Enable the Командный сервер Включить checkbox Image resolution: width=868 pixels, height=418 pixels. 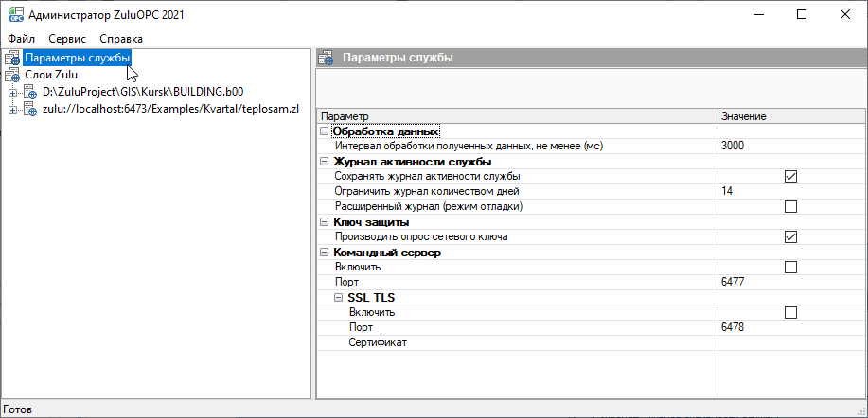tap(790, 267)
